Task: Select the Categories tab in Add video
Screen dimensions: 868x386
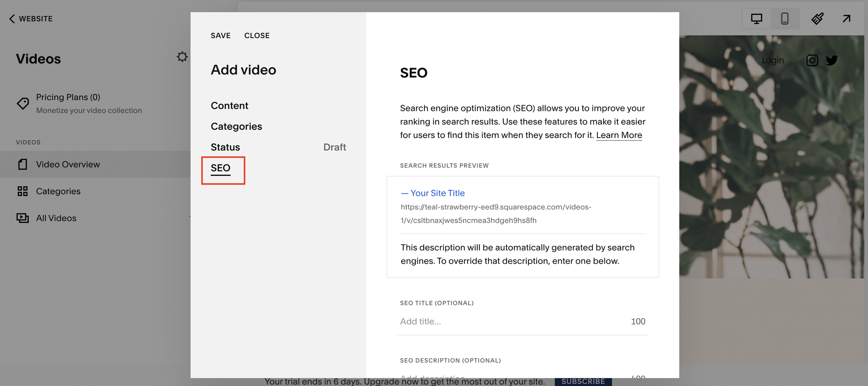Action: 236,127
